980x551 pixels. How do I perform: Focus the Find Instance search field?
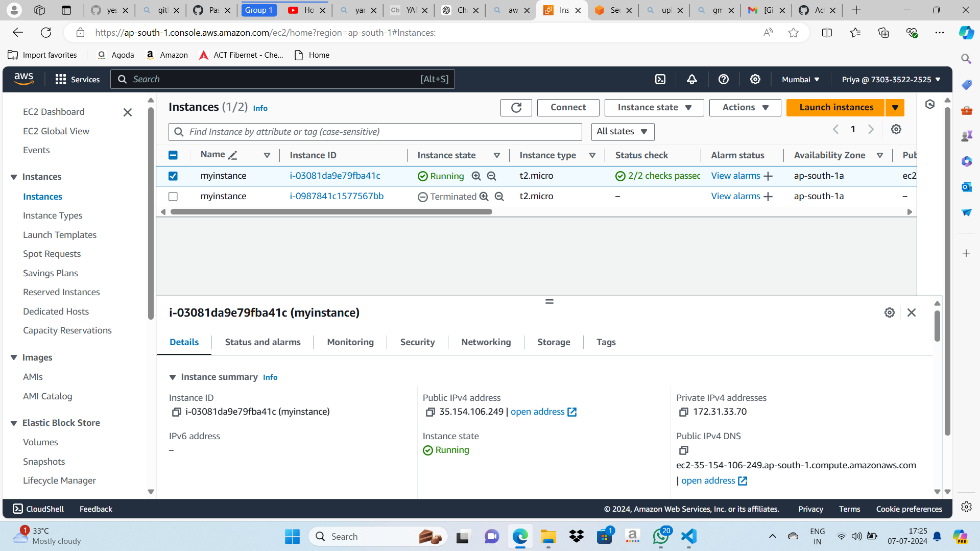tap(375, 132)
